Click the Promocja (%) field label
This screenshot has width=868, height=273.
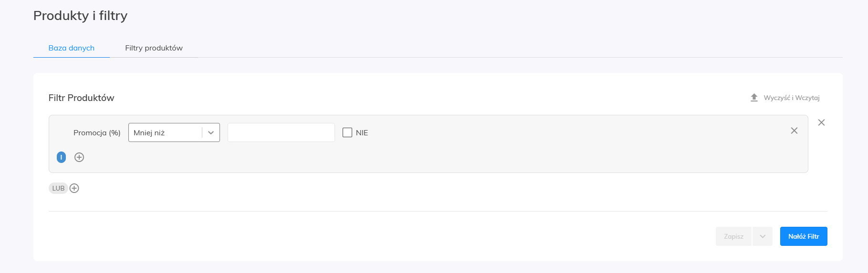(x=97, y=133)
